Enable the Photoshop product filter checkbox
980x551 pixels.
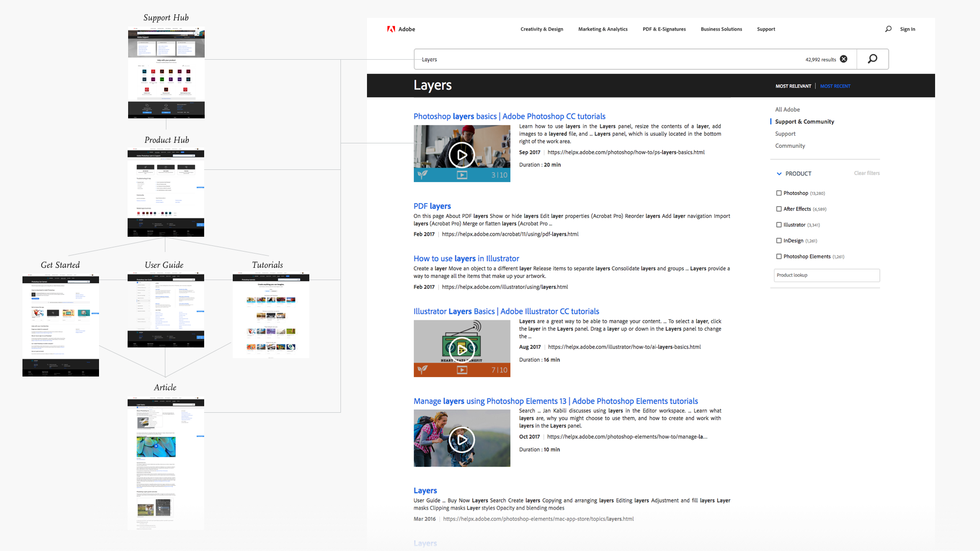pos(778,193)
